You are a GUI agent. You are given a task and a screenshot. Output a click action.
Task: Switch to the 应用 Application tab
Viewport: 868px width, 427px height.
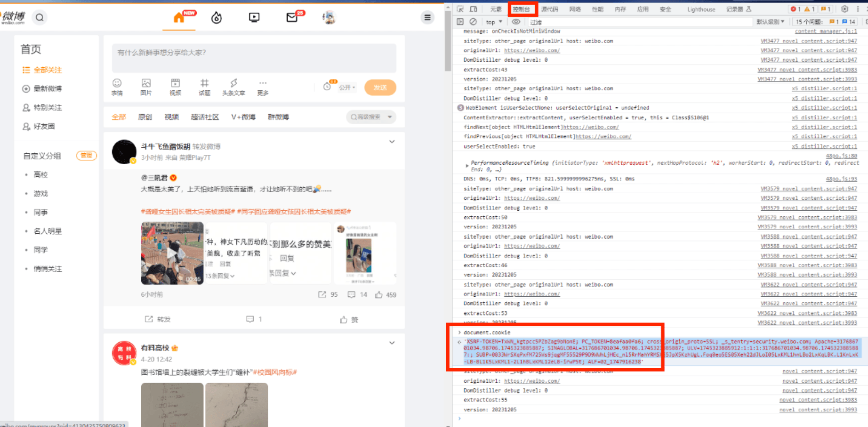click(x=643, y=9)
